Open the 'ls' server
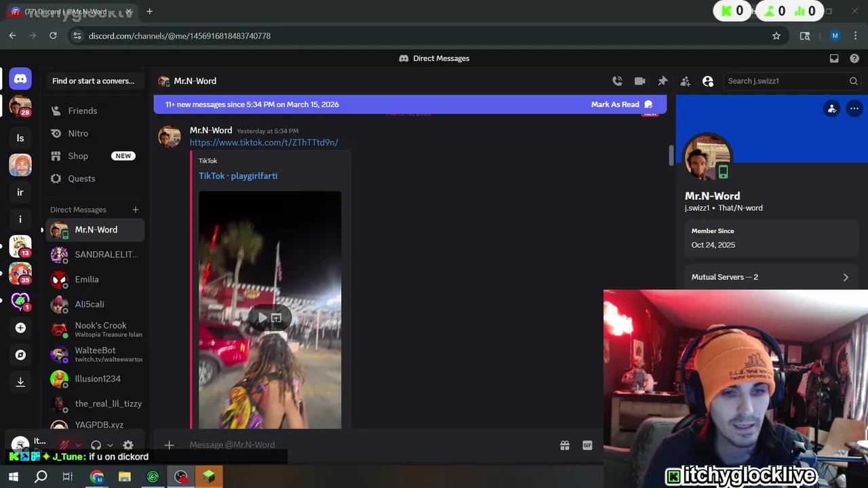Image resolution: width=868 pixels, height=488 pixels. pos(20,138)
